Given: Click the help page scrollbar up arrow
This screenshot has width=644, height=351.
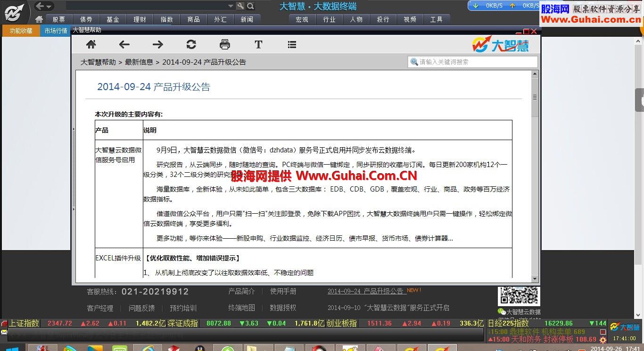Looking at the screenshot, I should (x=535, y=74).
